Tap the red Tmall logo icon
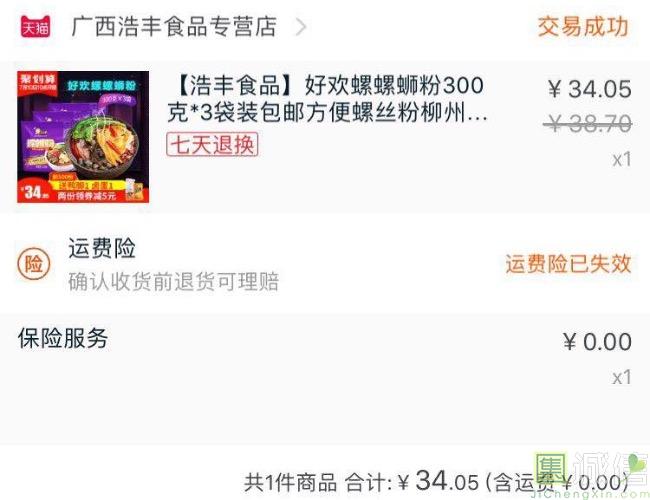The width and height of the screenshot is (650, 500). (36, 27)
